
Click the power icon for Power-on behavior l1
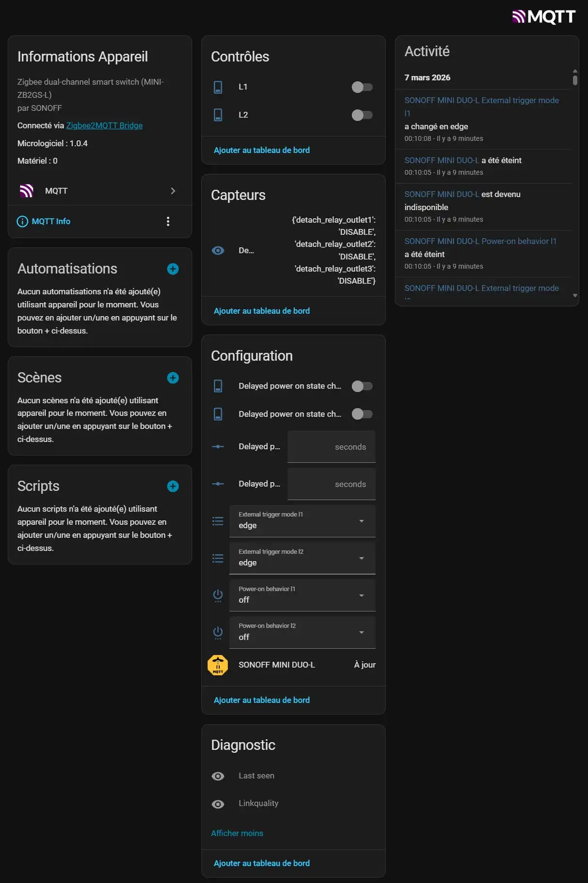tap(218, 595)
